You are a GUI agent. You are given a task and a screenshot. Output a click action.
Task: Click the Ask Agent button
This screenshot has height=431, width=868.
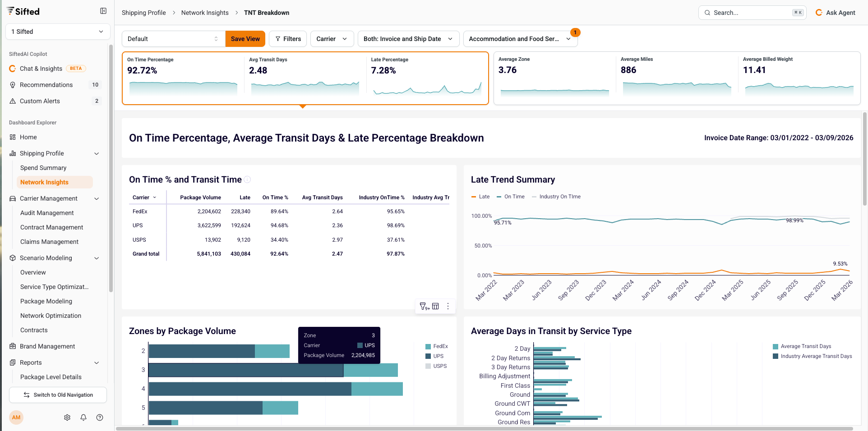pyautogui.click(x=836, y=13)
